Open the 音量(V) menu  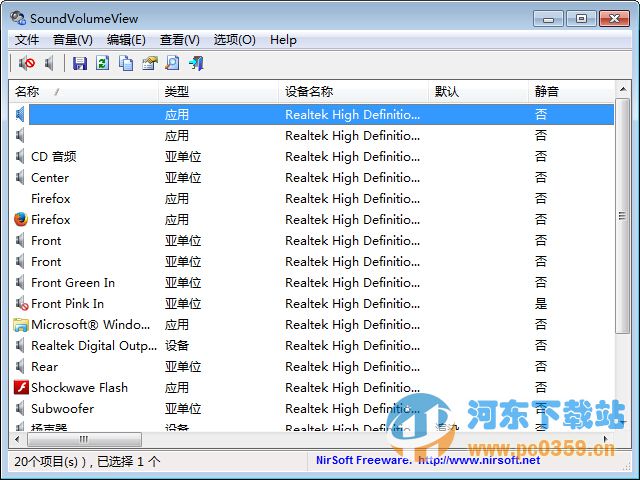pyautogui.click(x=73, y=40)
